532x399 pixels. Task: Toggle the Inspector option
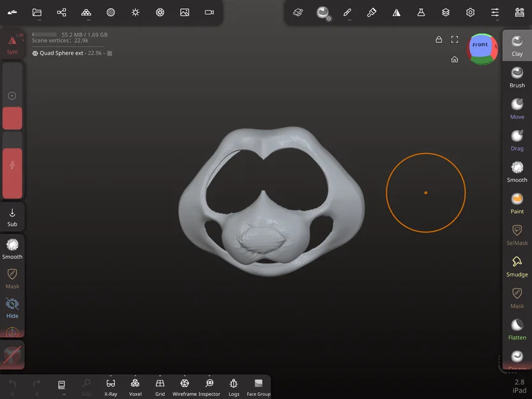tap(209, 387)
